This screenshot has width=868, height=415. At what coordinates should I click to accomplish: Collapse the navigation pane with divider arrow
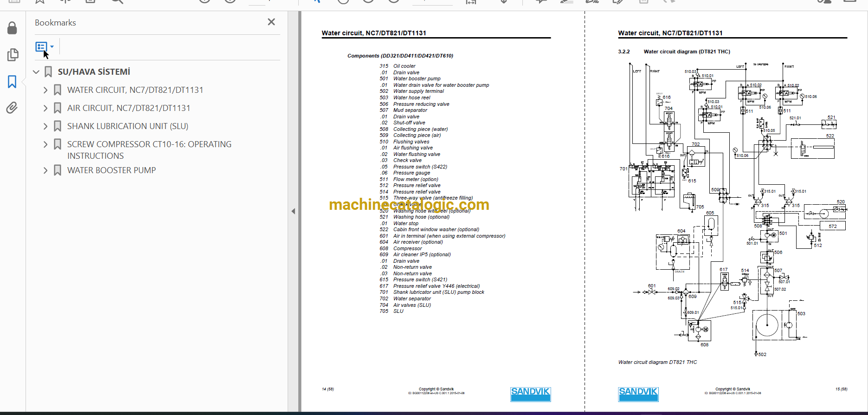click(293, 211)
